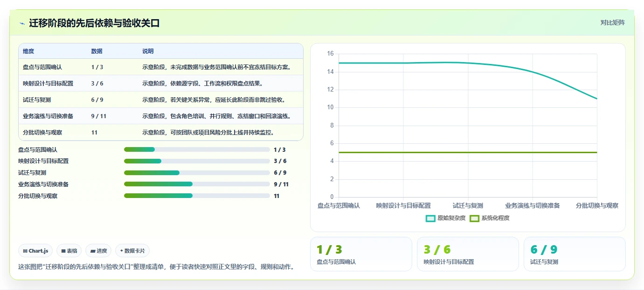Viewport: 644px width, 290px height.
Task: Click progress value 9 / 11 beside bar
Action: [281, 184]
